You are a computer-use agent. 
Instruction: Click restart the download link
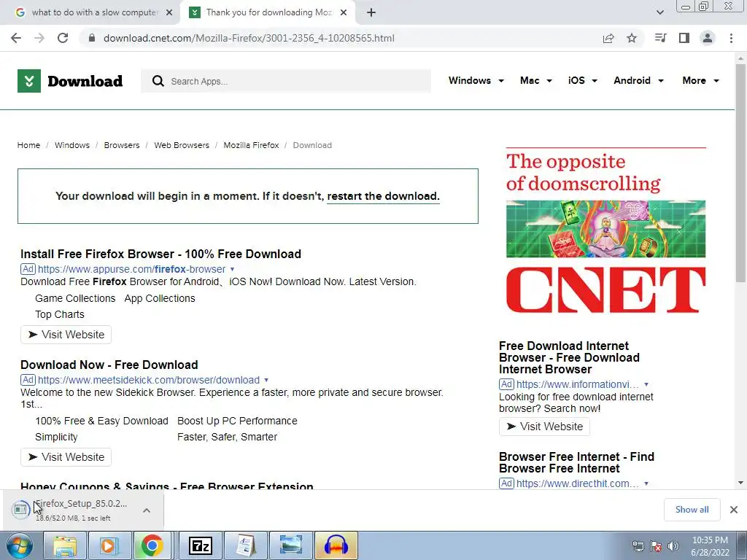click(x=383, y=196)
